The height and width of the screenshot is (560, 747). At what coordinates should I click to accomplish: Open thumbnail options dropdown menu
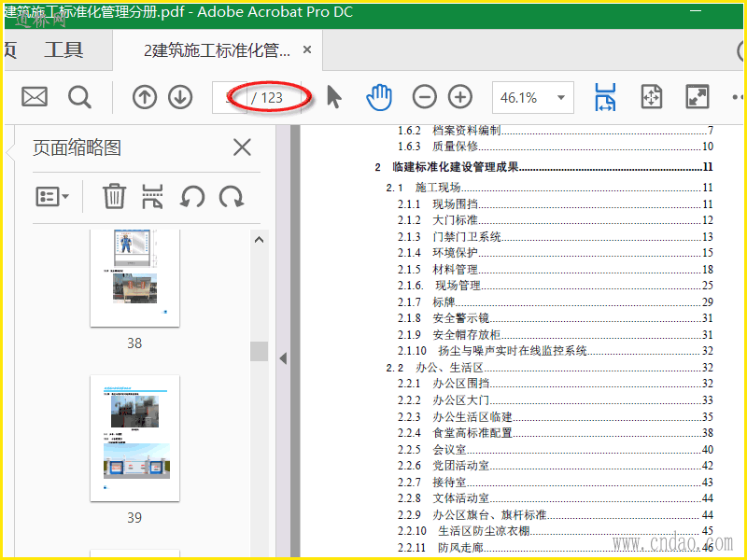pyautogui.click(x=52, y=196)
